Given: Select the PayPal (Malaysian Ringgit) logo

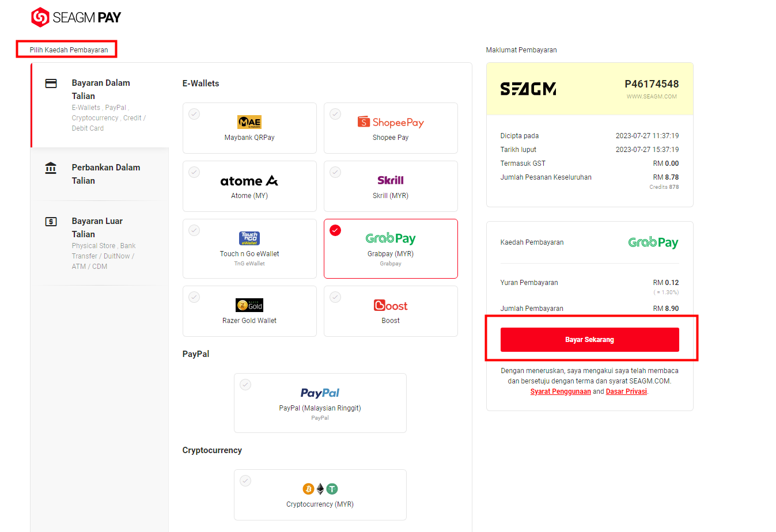Looking at the screenshot, I should point(320,393).
